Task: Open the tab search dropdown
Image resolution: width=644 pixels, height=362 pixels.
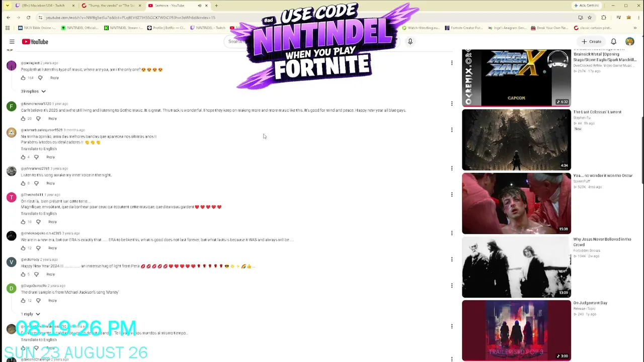Action: pyautogui.click(x=7, y=6)
